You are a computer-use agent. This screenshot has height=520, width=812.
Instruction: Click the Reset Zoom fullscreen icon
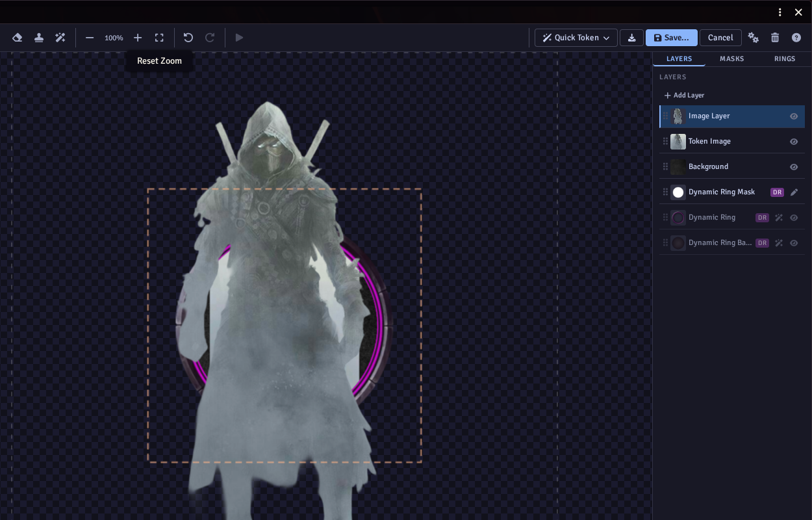click(x=159, y=38)
